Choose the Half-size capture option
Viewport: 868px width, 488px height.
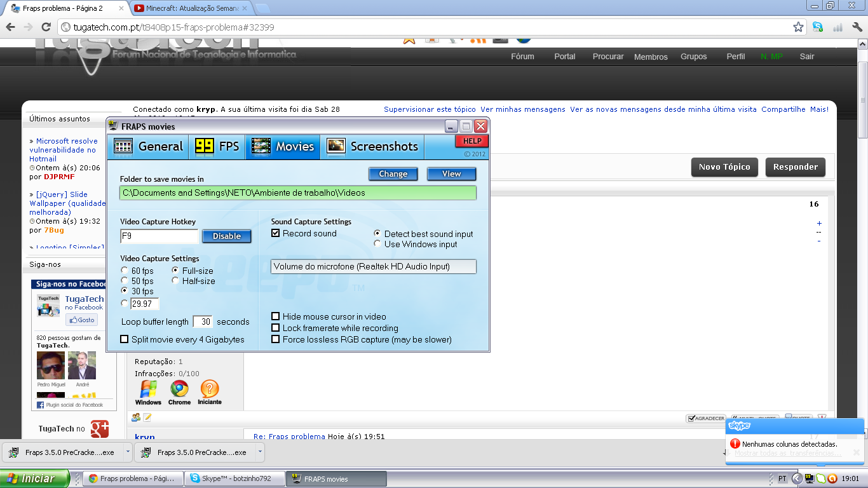click(175, 281)
